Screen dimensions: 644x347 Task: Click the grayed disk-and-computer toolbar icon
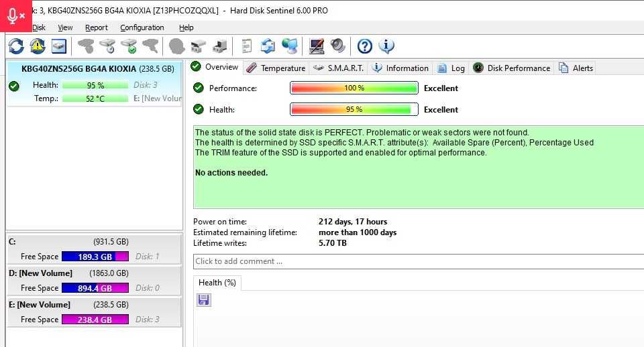click(220, 46)
